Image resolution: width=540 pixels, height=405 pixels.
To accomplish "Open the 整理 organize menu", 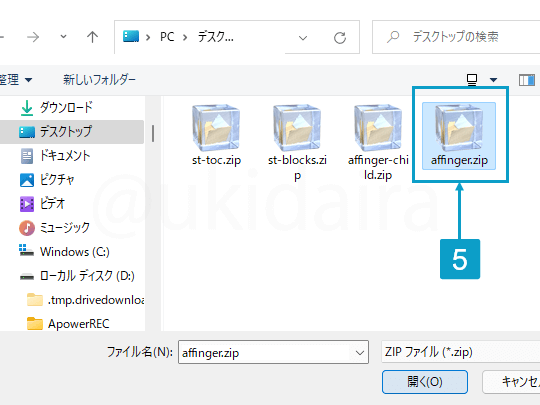I will [15, 80].
